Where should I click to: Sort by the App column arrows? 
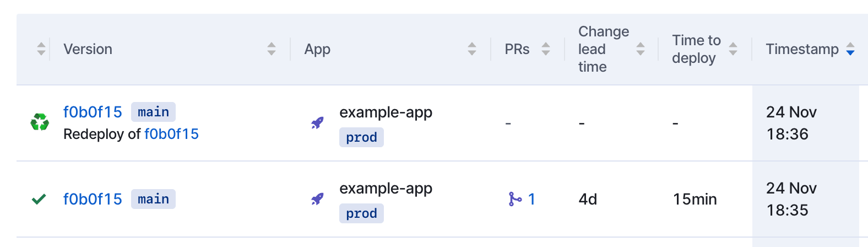click(472, 49)
